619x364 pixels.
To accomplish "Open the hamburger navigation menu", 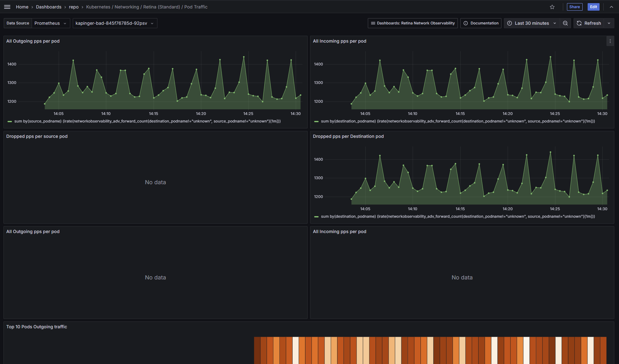I will point(7,7).
